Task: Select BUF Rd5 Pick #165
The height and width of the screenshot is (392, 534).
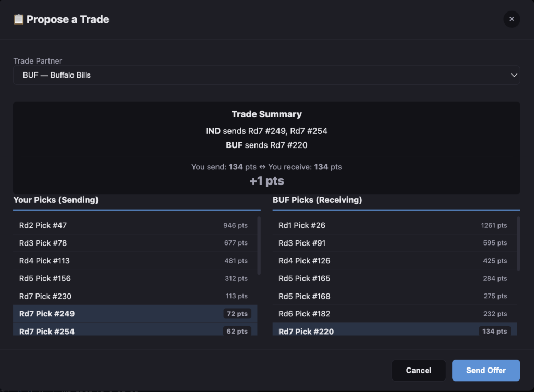Action: pyautogui.click(x=393, y=278)
